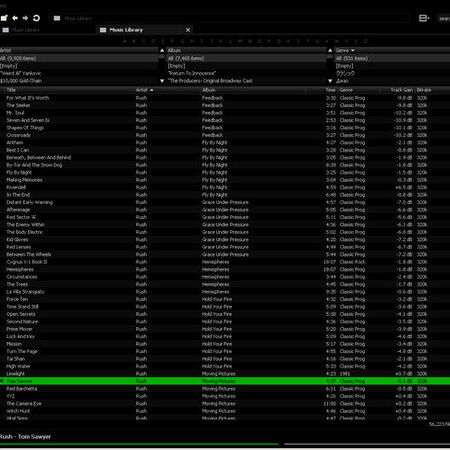Go forward with the right arrow

[x=25, y=18]
